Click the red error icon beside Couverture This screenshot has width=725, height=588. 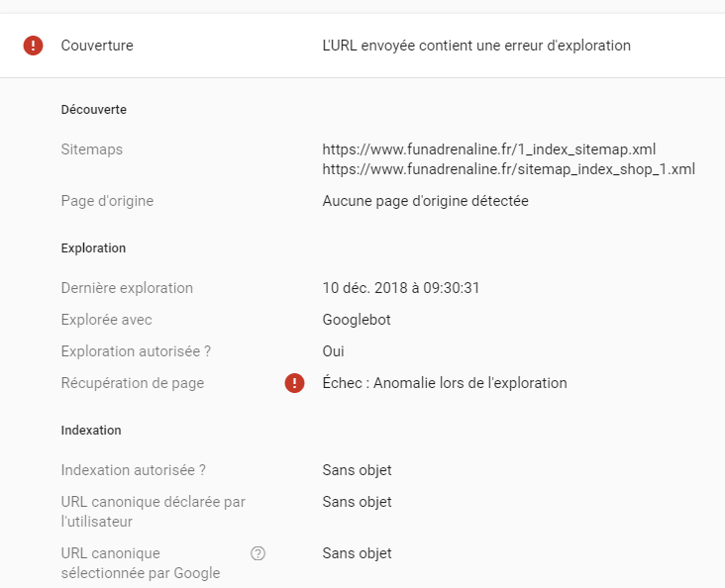[x=34, y=46]
